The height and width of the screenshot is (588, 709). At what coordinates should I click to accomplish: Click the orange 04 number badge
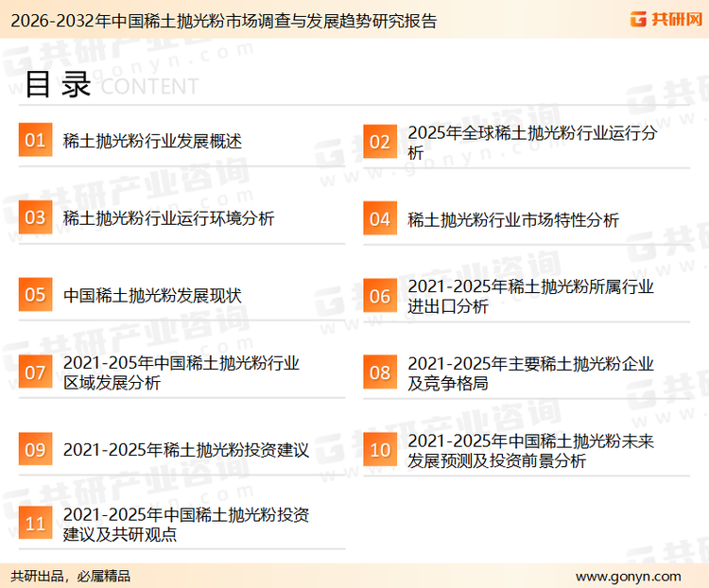click(380, 218)
